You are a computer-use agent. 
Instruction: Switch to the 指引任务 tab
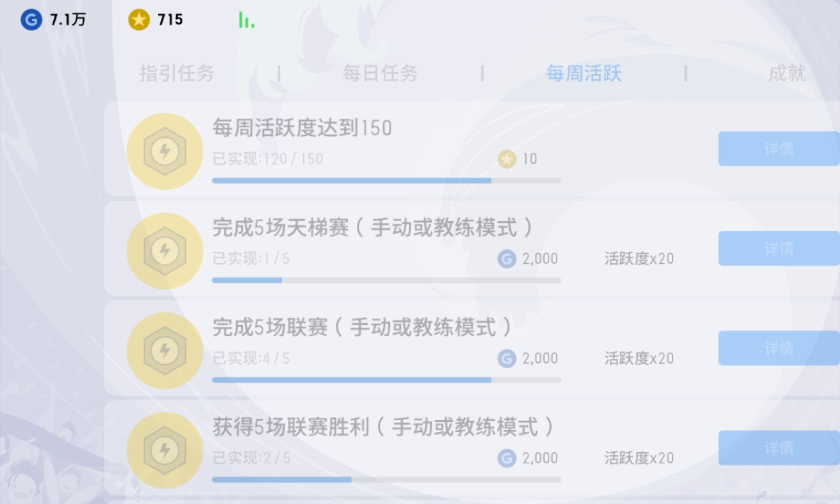177,73
